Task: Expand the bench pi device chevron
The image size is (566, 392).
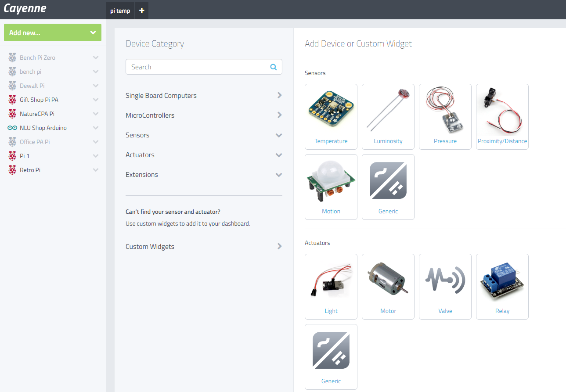Action: point(96,72)
